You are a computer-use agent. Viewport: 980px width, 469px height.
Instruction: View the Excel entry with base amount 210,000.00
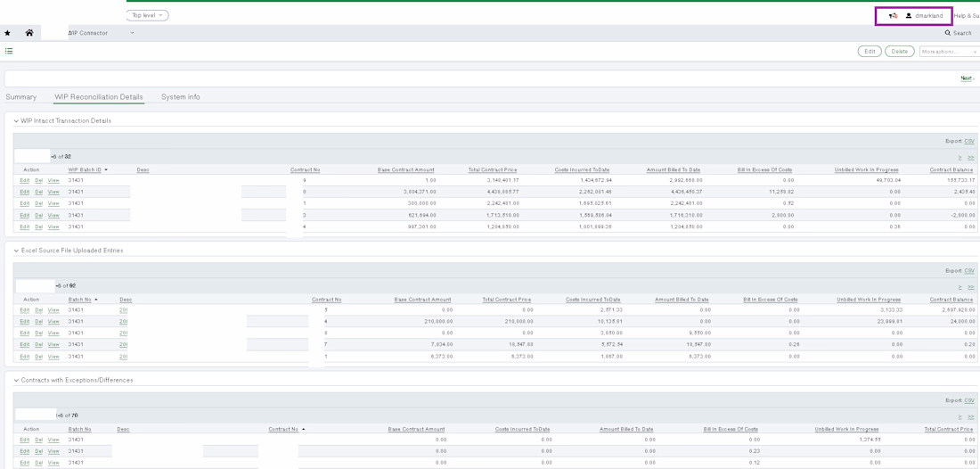[53, 321]
